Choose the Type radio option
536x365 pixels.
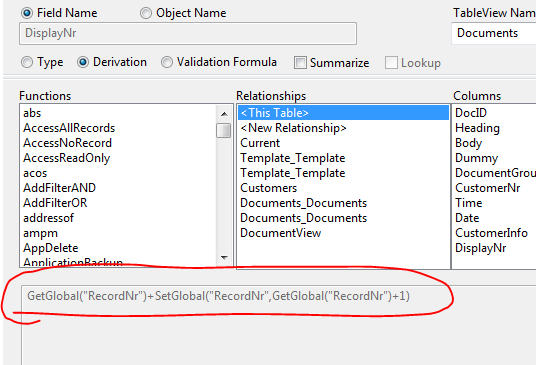(x=27, y=62)
